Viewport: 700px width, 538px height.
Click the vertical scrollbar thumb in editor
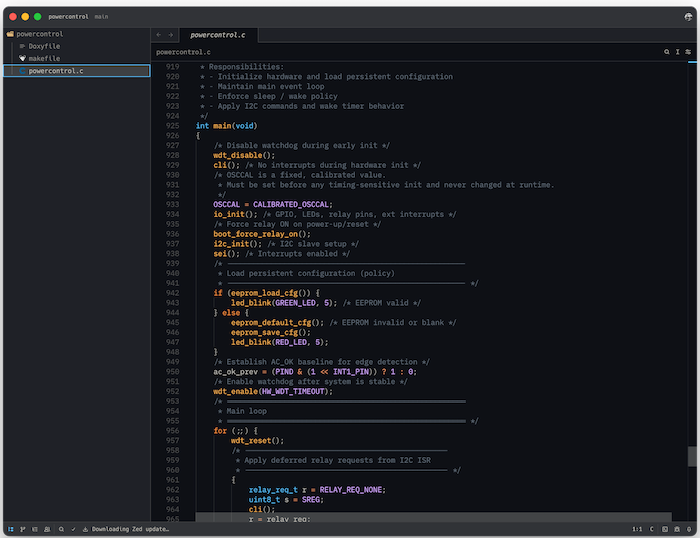692,455
